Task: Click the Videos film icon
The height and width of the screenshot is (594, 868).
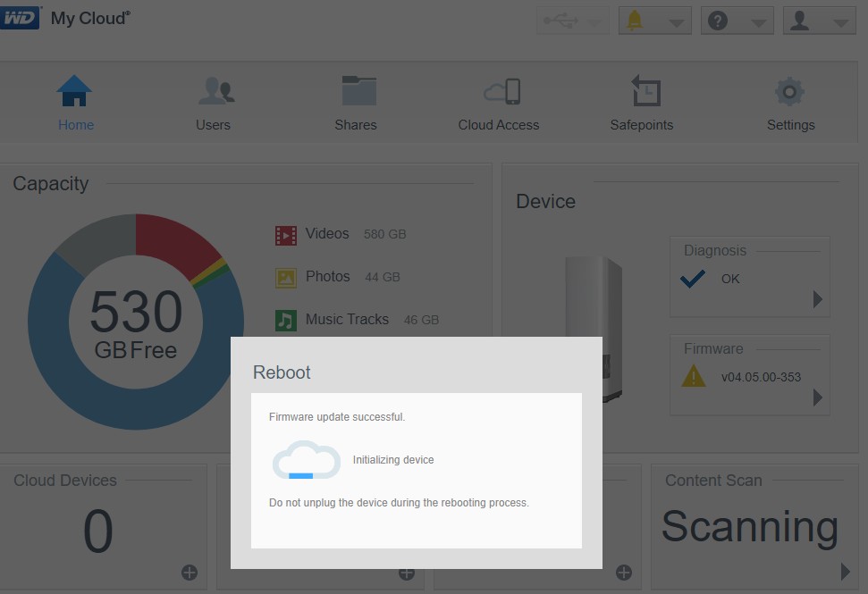Action: 286,235
